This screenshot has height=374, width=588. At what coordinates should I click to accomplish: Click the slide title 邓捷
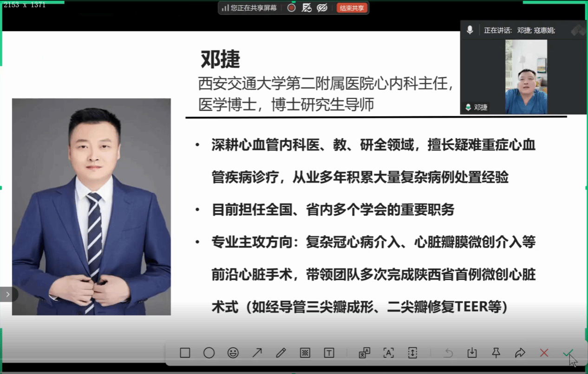pos(220,59)
